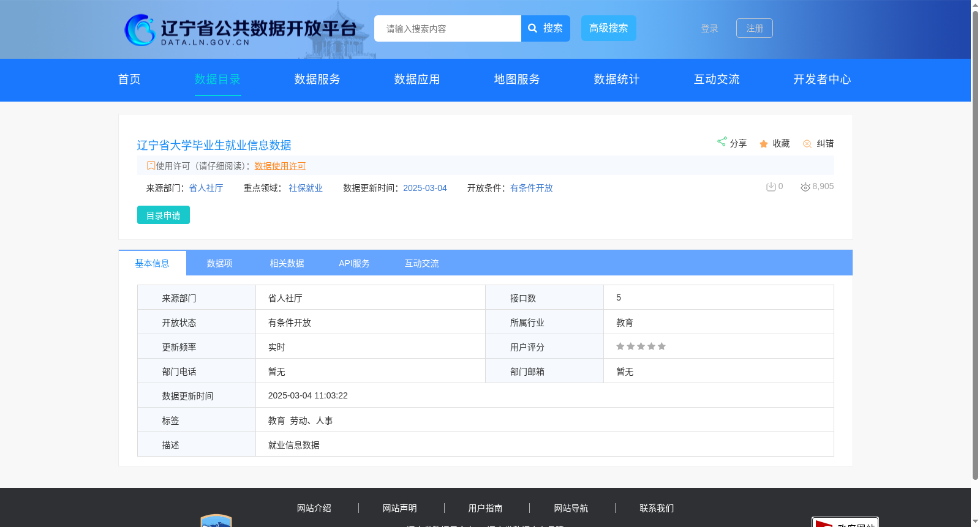This screenshot has width=980, height=527.
Task: Open 数据统计 navigation item
Action: click(617, 79)
